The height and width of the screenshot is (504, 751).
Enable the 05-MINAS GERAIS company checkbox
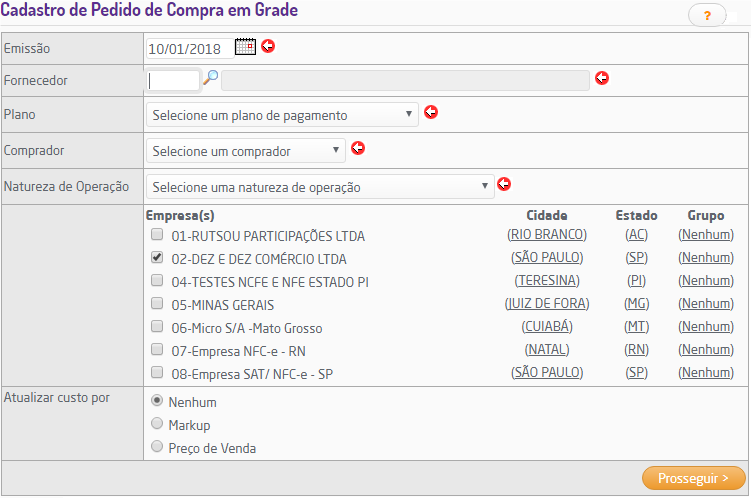click(x=157, y=304)
